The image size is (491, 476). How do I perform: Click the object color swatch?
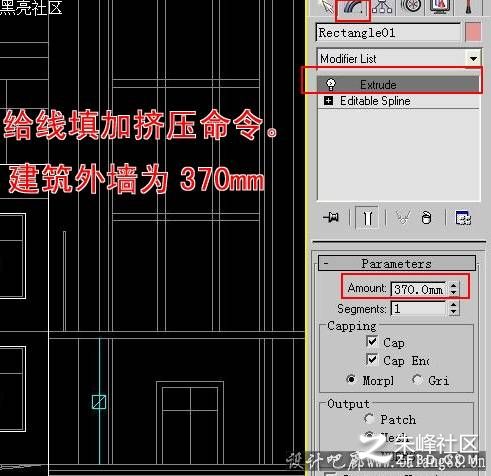(x=473, y=32)
